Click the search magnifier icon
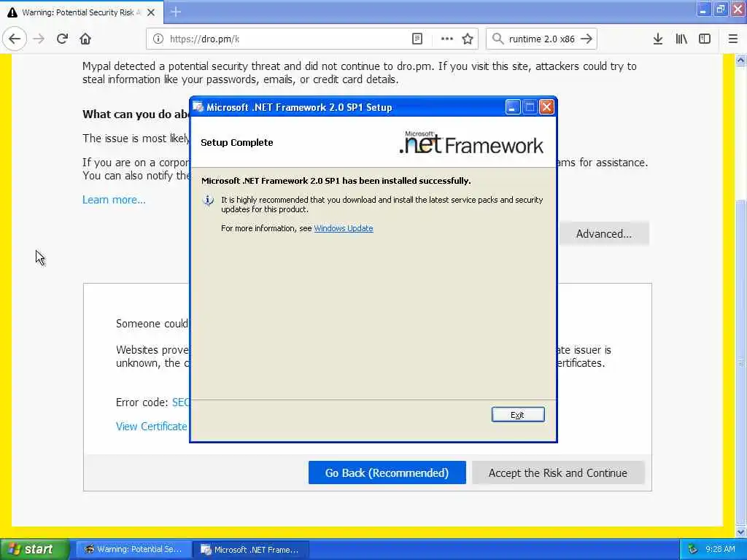 coord(498,39)
